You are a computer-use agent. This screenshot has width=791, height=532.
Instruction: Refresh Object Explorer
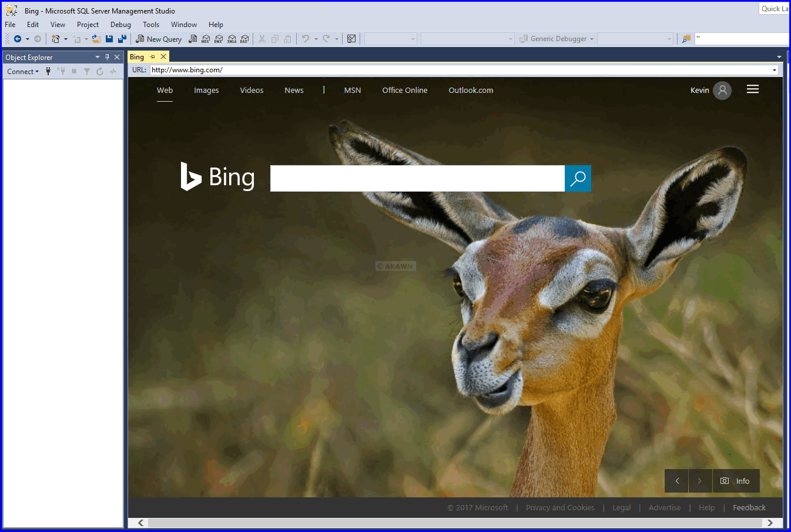click(x=100, y=71)
